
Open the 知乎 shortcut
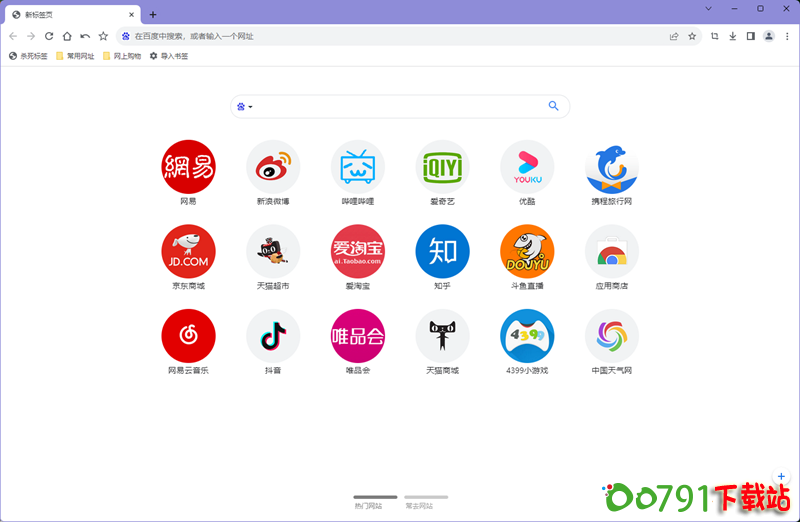tap(442, 252)
